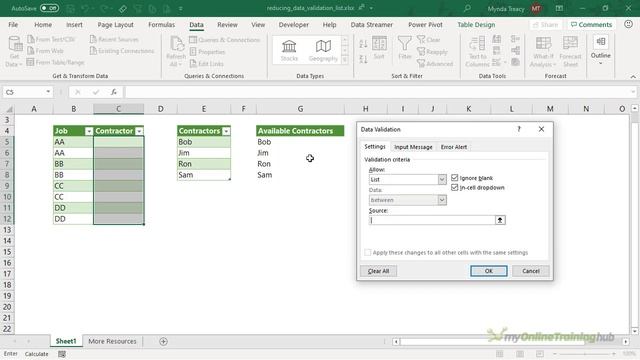Toggle the AutoSave switch
Screen dimensions: 640x360
(x=49, y=8)
